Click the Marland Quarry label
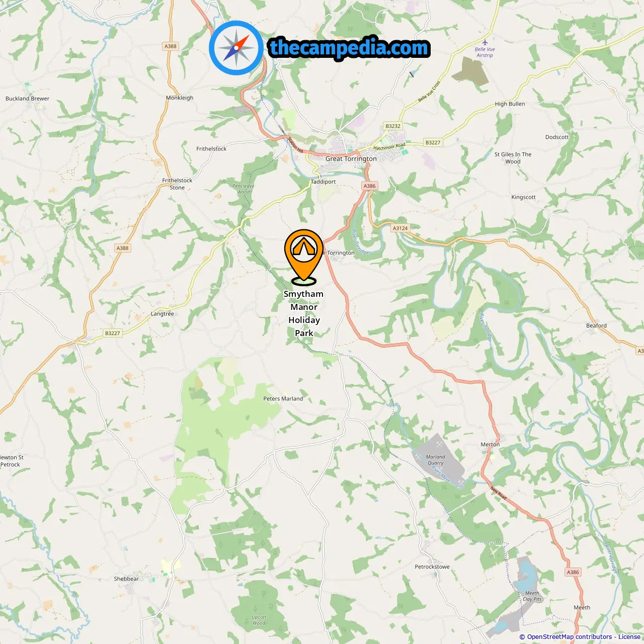Viewport: 644px width, 644px height. [x=436, y=460]
